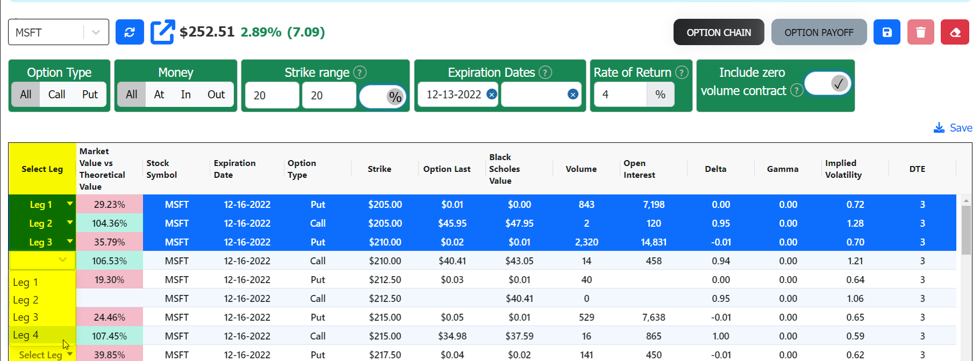Sort by Black Scholes Value header
The height and width of the screenshot is (361, 980).
point(505,169)
